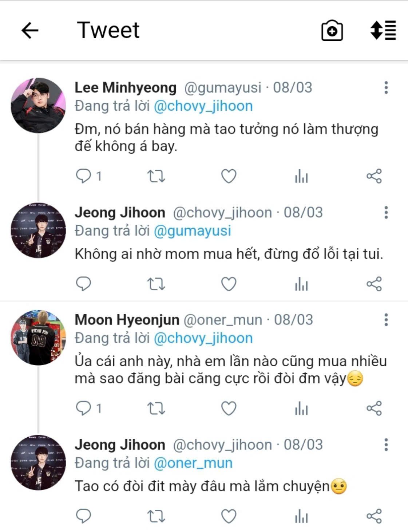Screen dimensions: 408x532
Task: Open Moon Hyeonjun's profile avatar
Action: point(38,338)
